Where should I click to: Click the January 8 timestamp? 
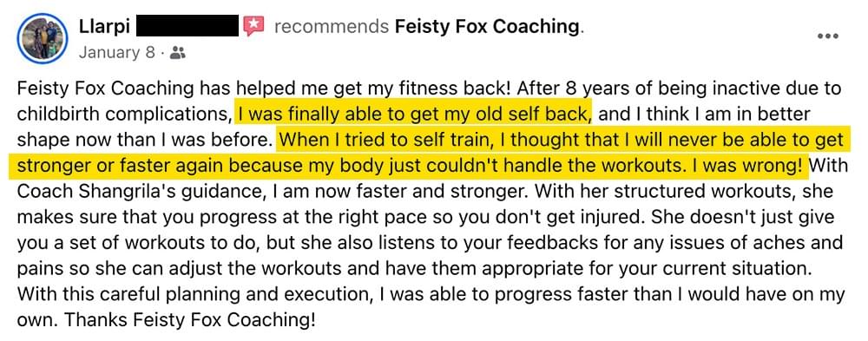click(117, 53)
